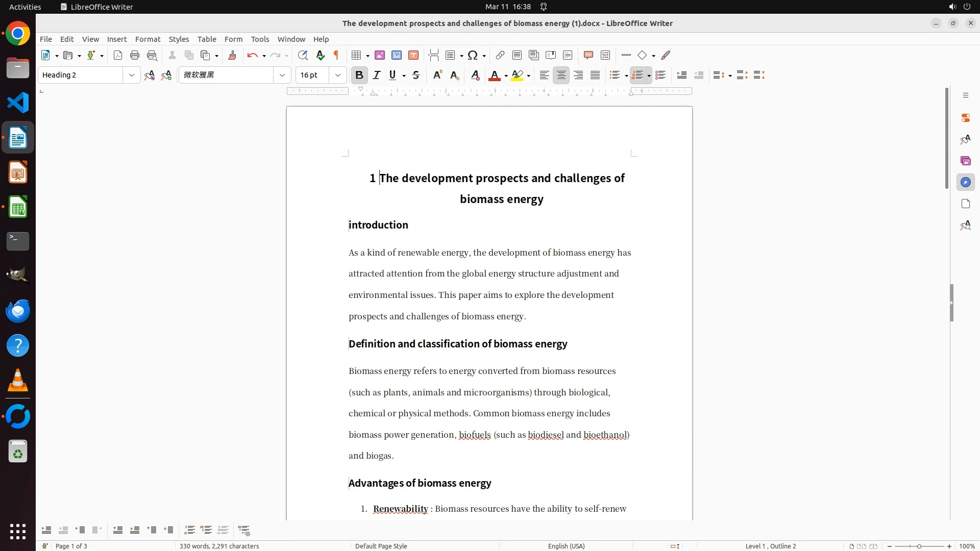Expand the font size dropdown

click(338, 75)
